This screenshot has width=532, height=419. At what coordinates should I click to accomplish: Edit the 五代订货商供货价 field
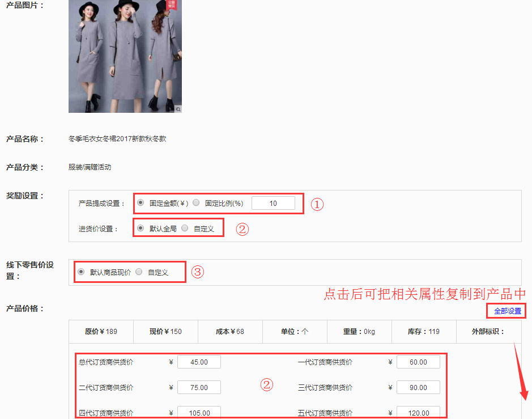click(x=418, y=412)
